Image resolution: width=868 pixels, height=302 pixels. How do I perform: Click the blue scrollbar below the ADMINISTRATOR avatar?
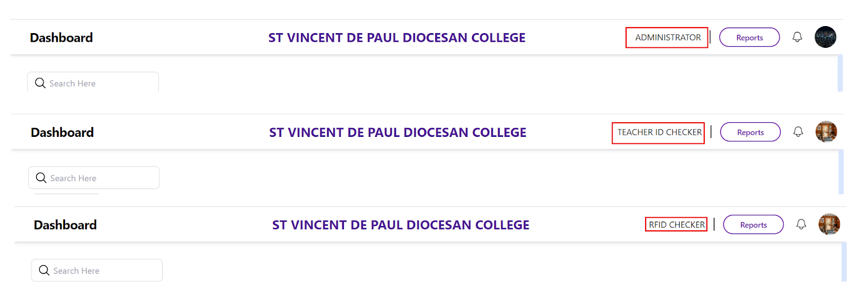pyautogui.click(x=840, y=73)
